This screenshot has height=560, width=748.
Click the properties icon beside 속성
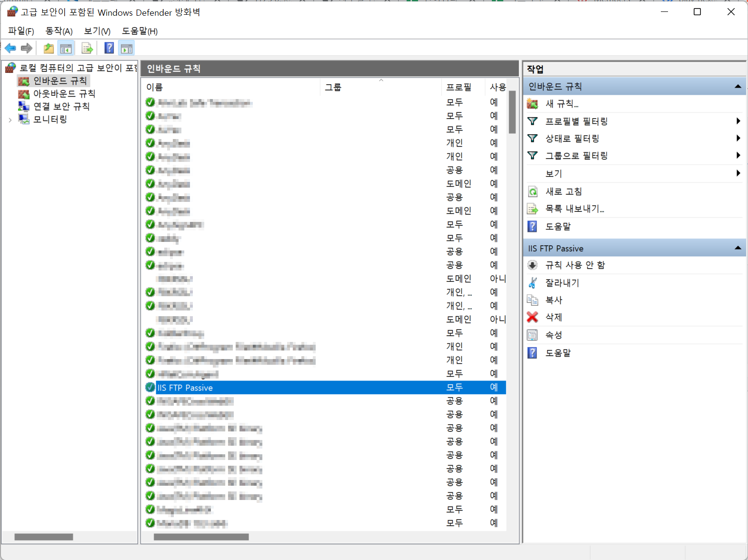click(x=533, y=335)
